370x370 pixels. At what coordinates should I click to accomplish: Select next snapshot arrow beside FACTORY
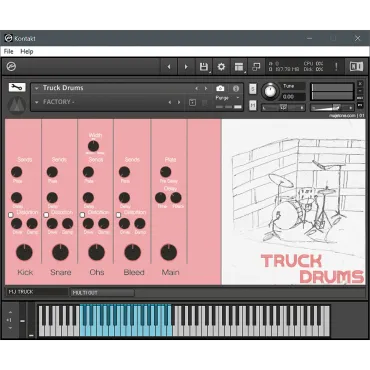pyautogui.click(x=179, y=102)
